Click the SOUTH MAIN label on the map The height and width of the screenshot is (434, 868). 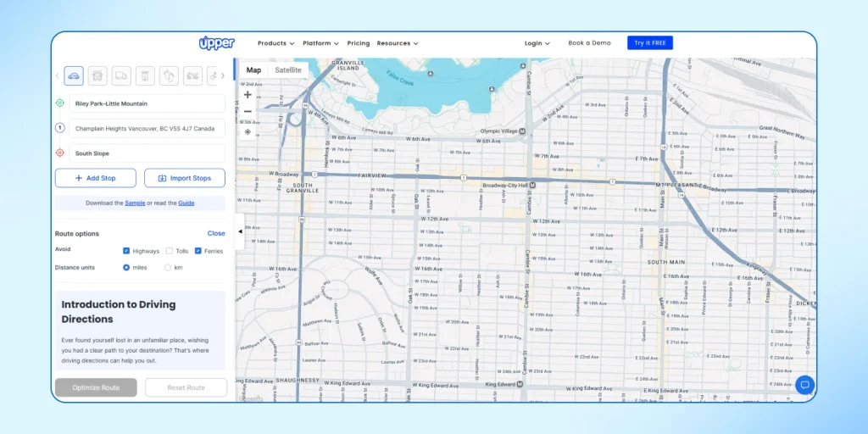click(666, 262)
